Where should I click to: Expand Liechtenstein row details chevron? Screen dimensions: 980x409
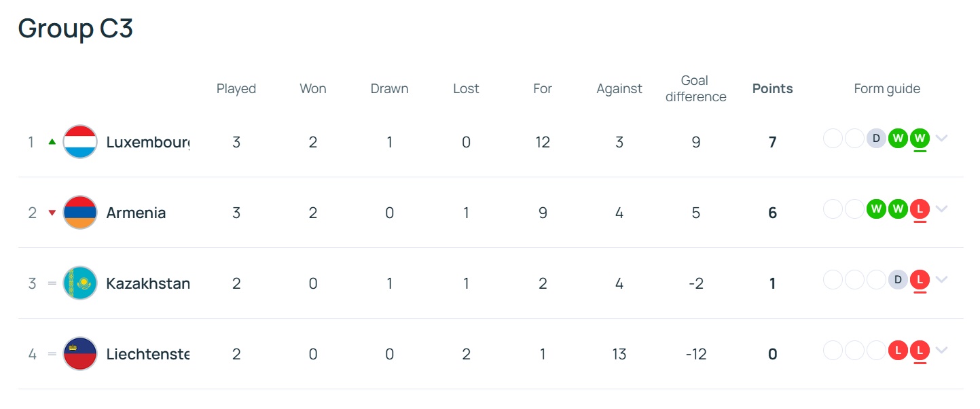click(941, 351)
